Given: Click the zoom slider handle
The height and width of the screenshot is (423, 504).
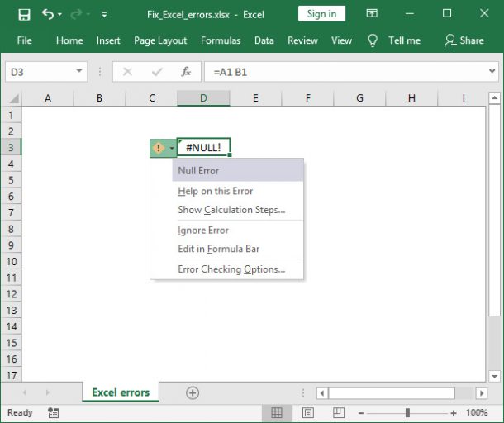Looking at the screenshot, I should pyautogui.click(x=407, y=412).
